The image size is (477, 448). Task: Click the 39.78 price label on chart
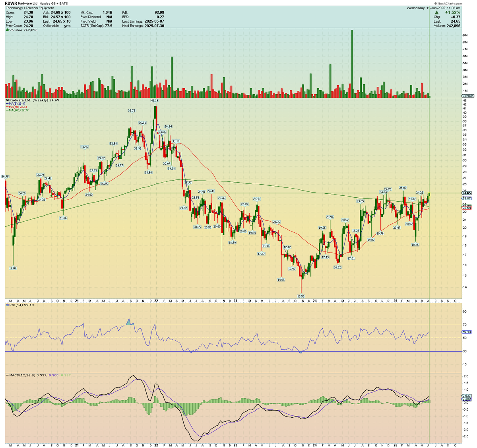pyautogui.click(x=132, y=111)
